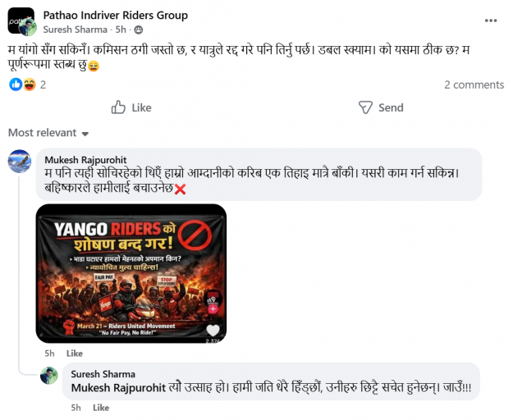The image size is (513, 420).
Task: Click the reaction count number 2
Action: click(43, 85)
